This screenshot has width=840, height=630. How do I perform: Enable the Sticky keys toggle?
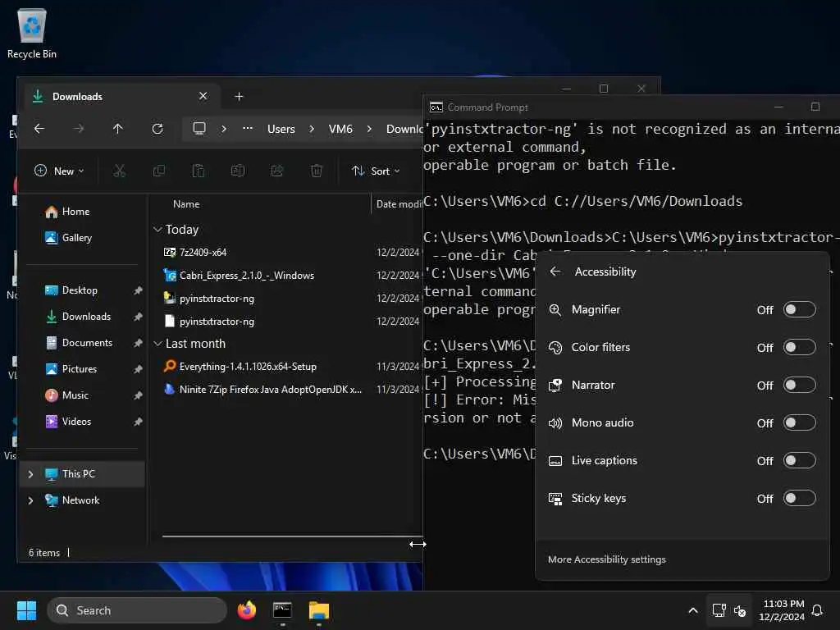click(x=799, y=498)
